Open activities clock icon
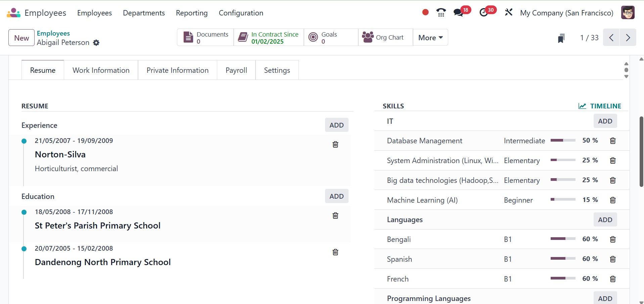644x304 pixels. pos(484,13)
